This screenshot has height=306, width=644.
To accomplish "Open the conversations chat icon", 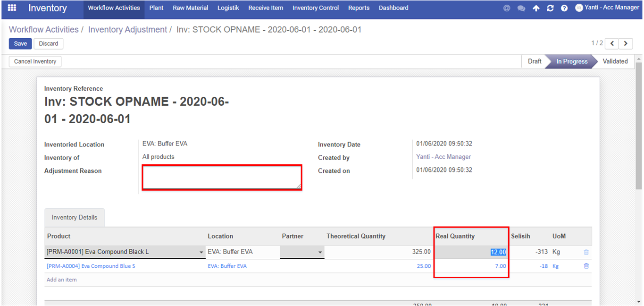I will pos(521,8).
